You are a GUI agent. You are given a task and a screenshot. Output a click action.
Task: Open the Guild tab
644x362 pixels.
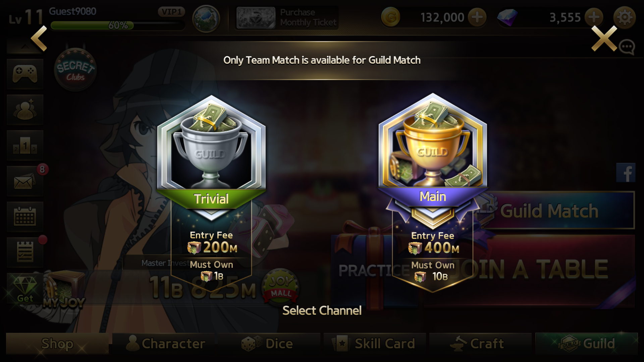click(x=587, y=344)
